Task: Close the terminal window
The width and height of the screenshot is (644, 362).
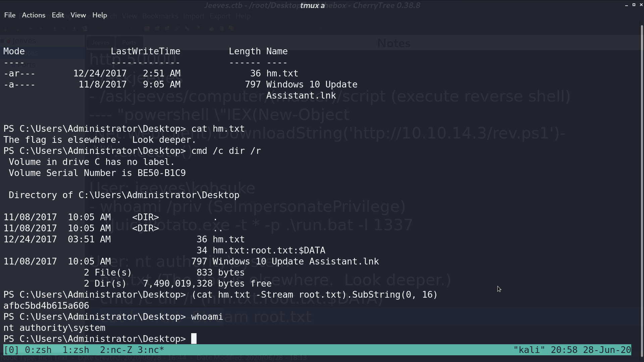Action: point(641,5)
